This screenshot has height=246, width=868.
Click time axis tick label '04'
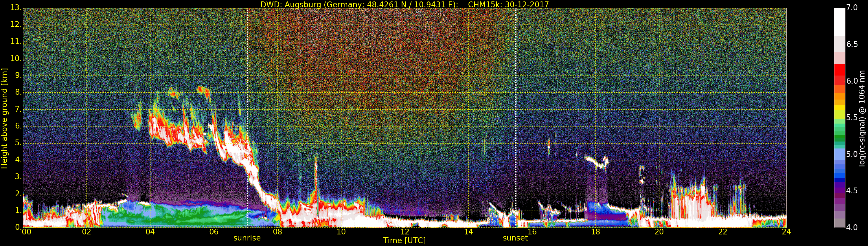click(x=150, y=232)
